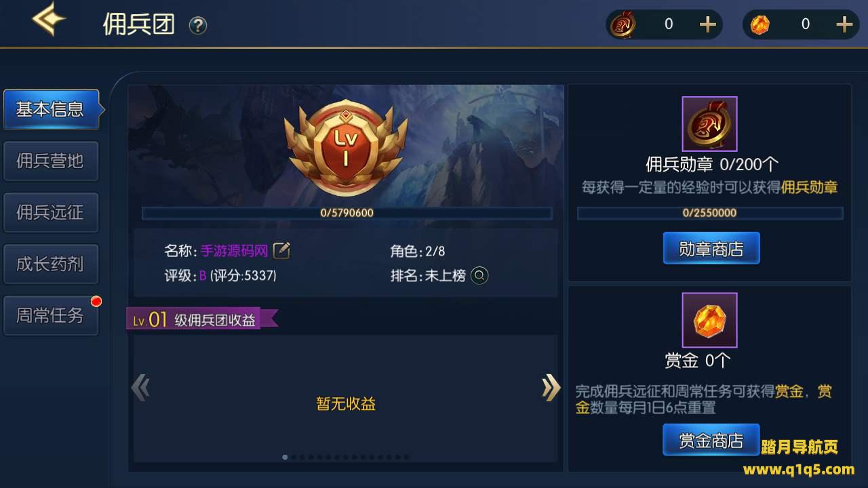Add bounty gems with the top-right plus icon
Image resolution: width=868 pixels, height=488 pixels.
pyautogui.click(x=844, y=24)
